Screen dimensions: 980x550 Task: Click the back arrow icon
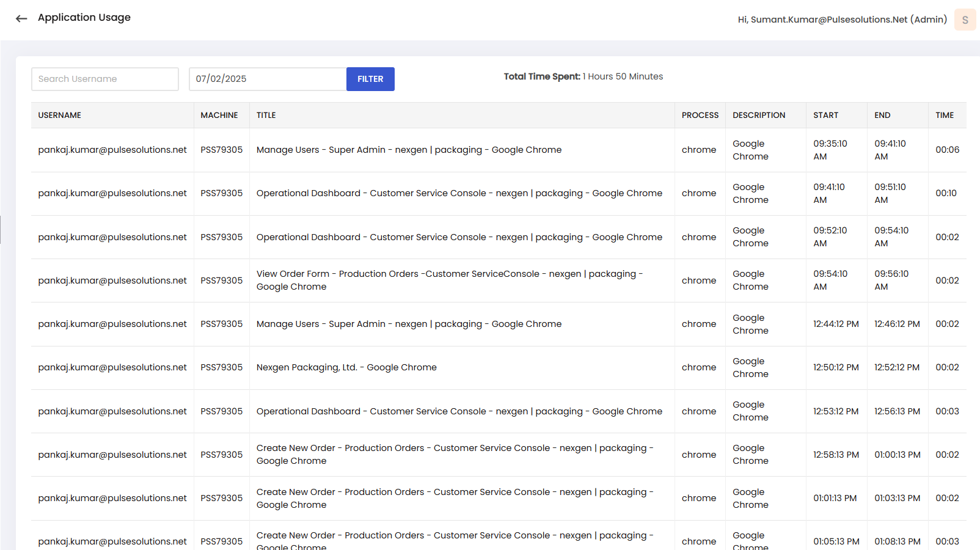pyautogui.click(x=21, y=18)
